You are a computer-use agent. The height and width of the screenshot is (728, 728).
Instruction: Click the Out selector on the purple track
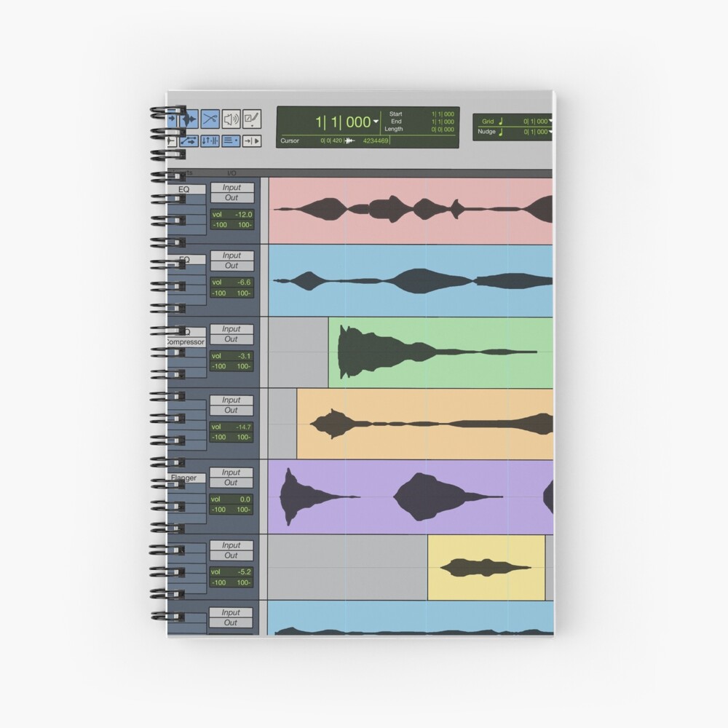coord(232,483)
